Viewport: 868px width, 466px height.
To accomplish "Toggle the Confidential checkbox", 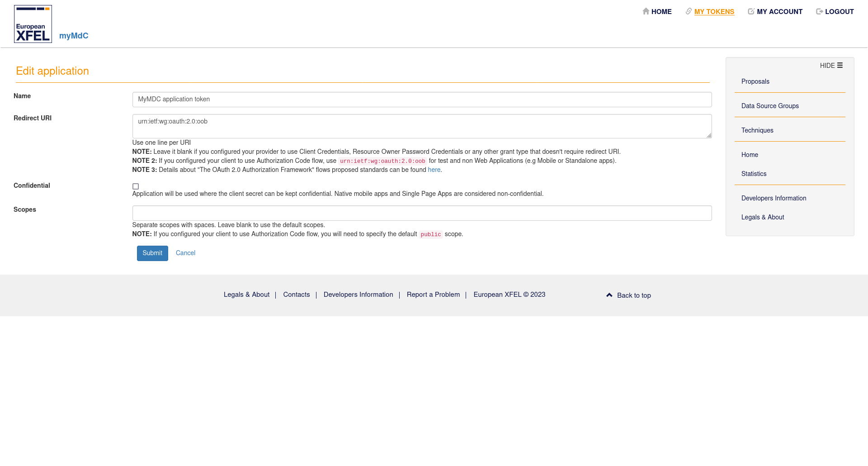I will [x=136, y=186].
